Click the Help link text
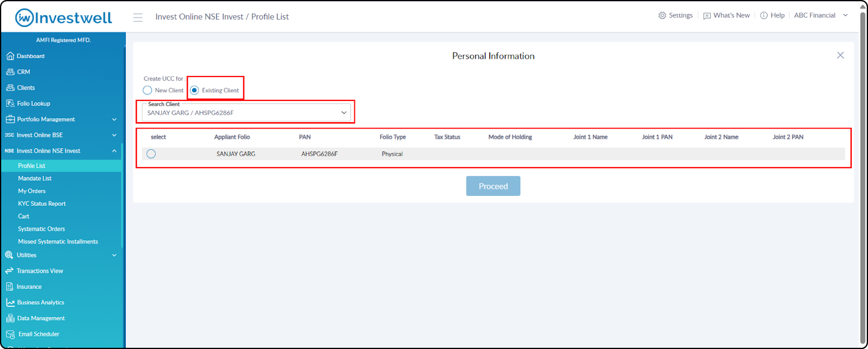Screen dimensions: 868x349 click(x=777, y=15)
